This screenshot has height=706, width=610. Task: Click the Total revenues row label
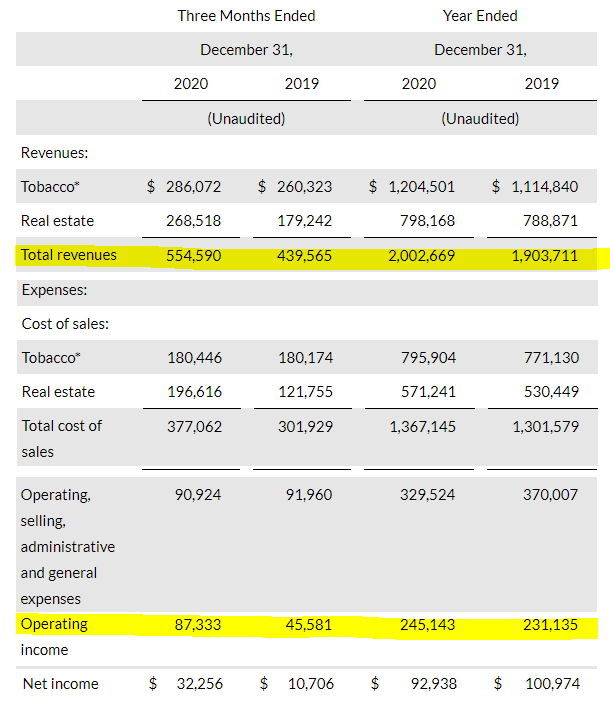pos(69,255)
